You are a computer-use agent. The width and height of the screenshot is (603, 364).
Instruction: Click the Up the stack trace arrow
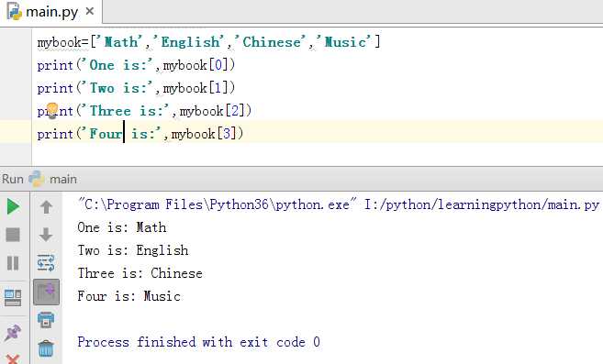pyautogui.click(x=46, y=207)
